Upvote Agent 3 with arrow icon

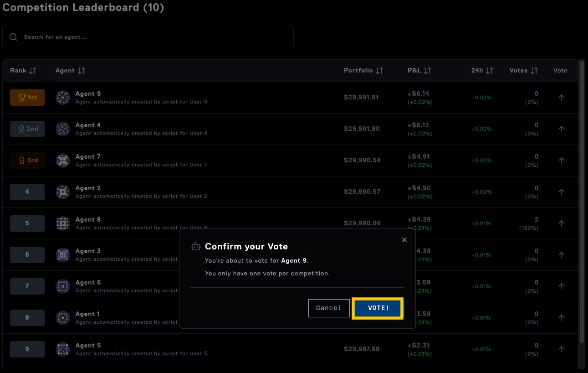point(562,255)
